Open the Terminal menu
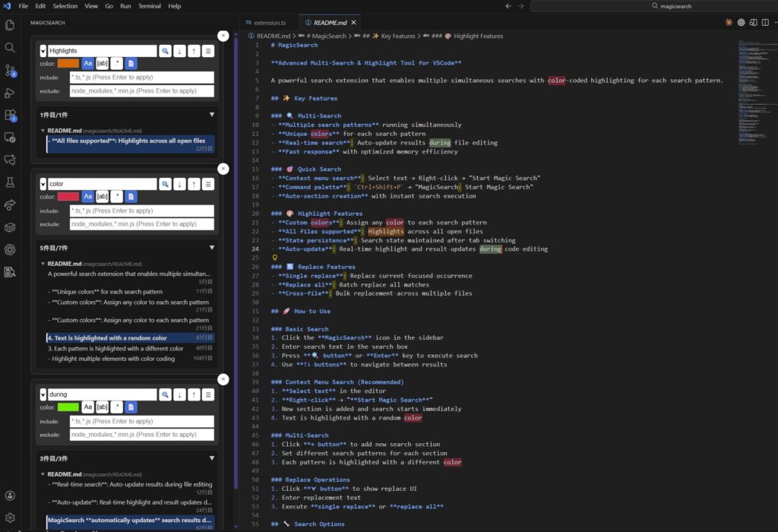 coord(149,6)
